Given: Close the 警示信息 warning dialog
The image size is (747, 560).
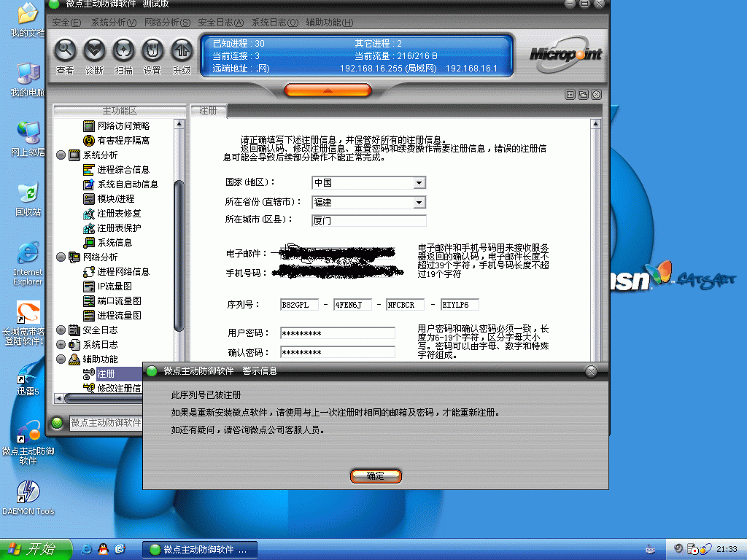Looking at the screenshot, I should (x=591, y=371).
